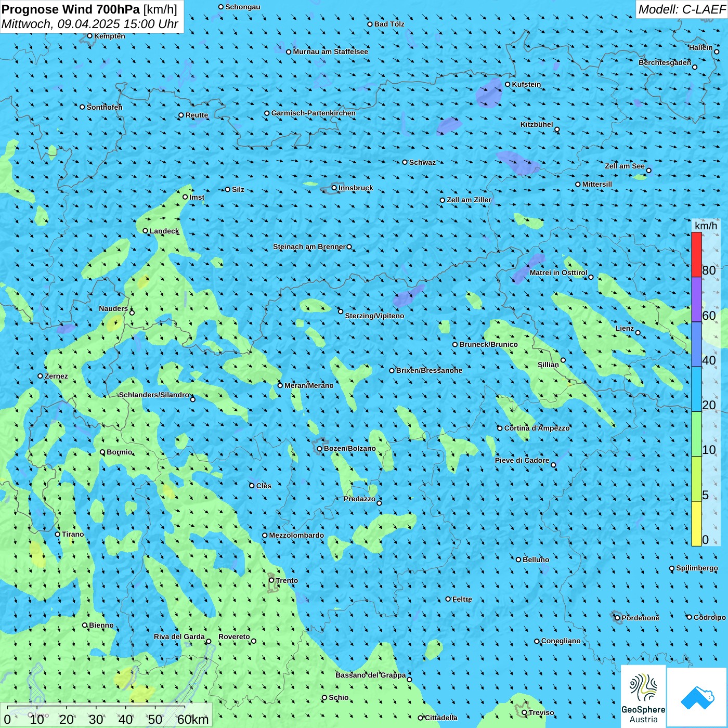Click the Schlanders/Silandro label
This screenshot has width=728, height=728.
[154, 395]
